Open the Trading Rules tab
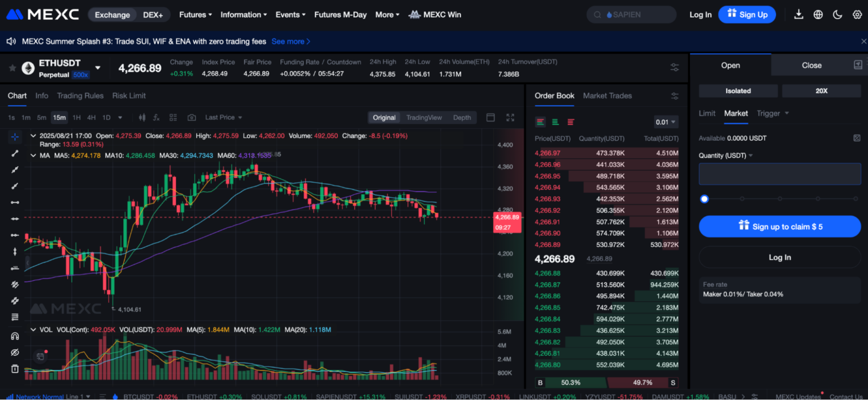868x400 pixels. point(80,95)
